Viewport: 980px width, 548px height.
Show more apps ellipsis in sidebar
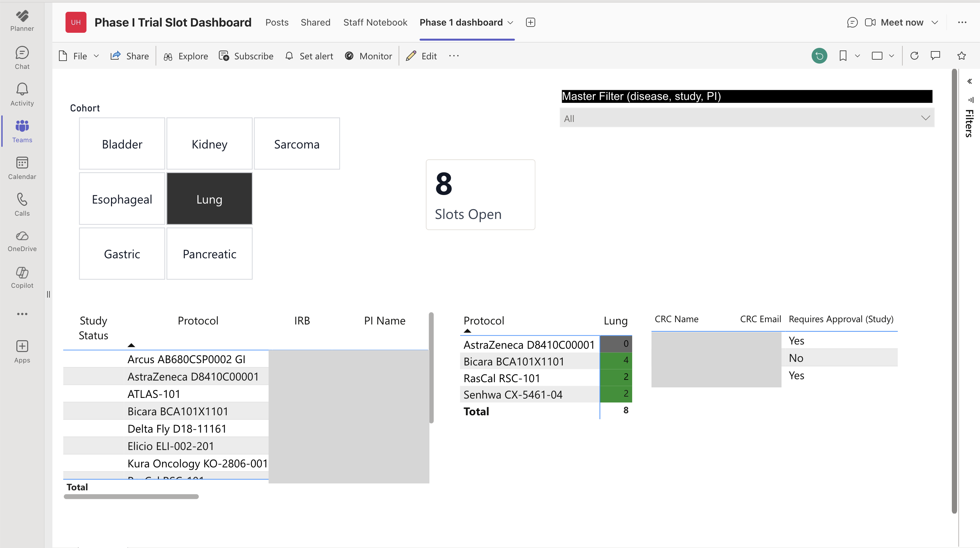click(22, 314)
